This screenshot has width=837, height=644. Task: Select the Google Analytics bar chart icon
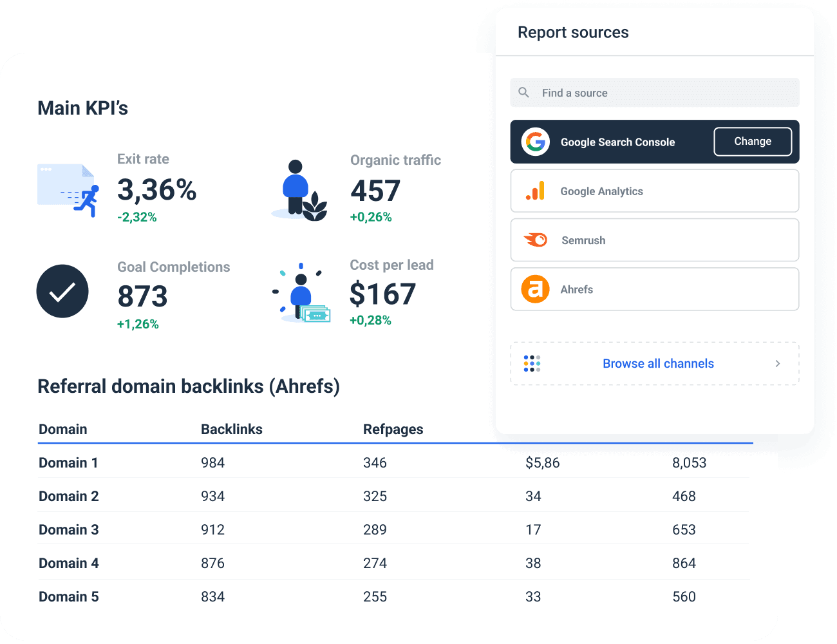pyautogui.click(x=535, y=191)
